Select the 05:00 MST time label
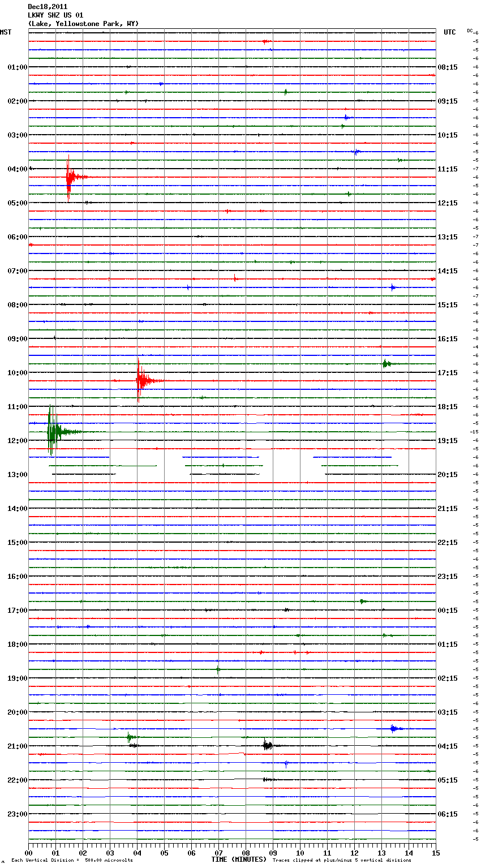This screenshot has width=481, height=868. pyautogui.click(x=17, y=203)
